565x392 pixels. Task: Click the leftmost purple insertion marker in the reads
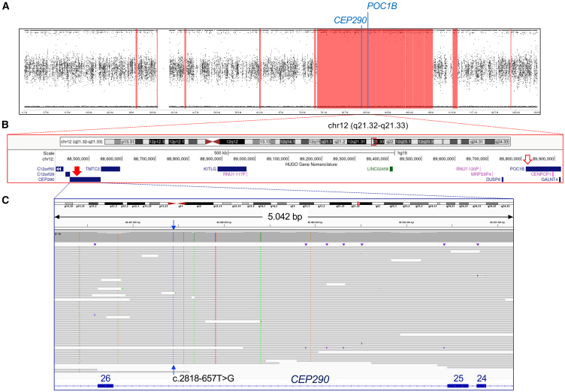(x=95, y=245)
